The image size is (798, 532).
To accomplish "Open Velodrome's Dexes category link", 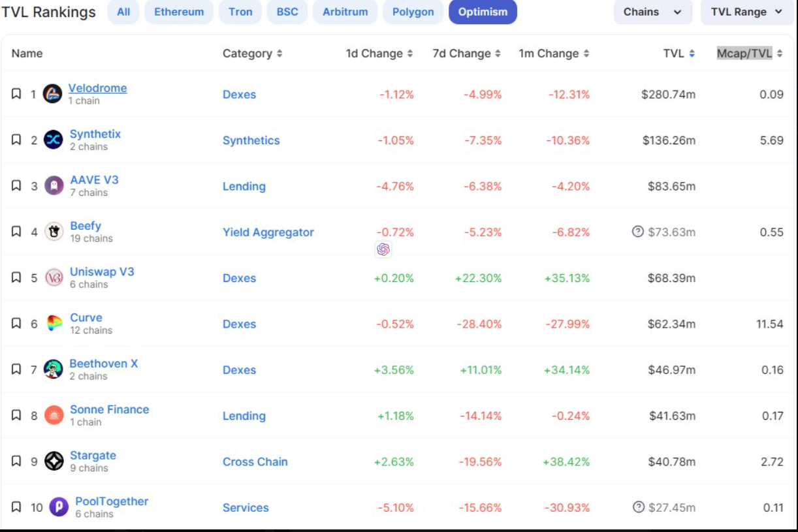I will coord(240,94).
